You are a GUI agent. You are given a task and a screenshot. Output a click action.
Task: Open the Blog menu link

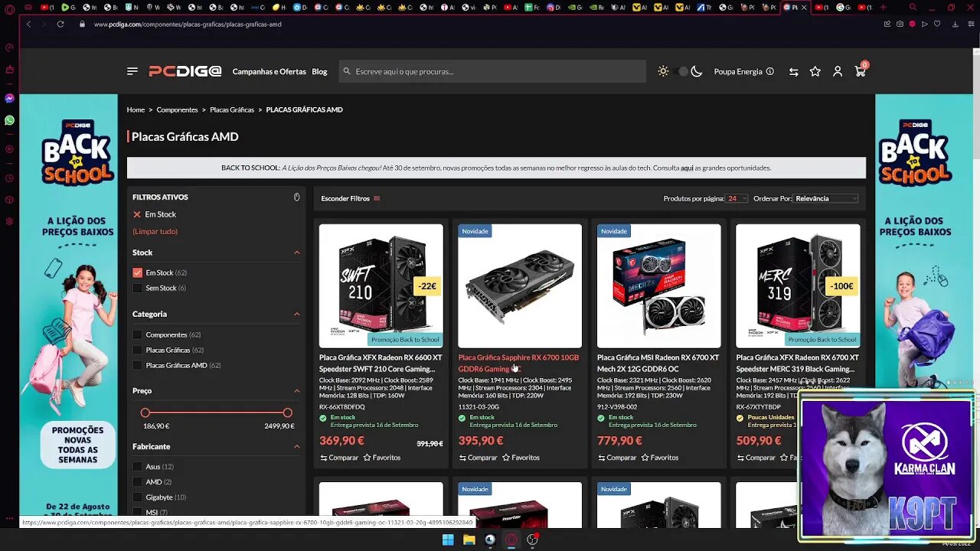pos(319,71)
